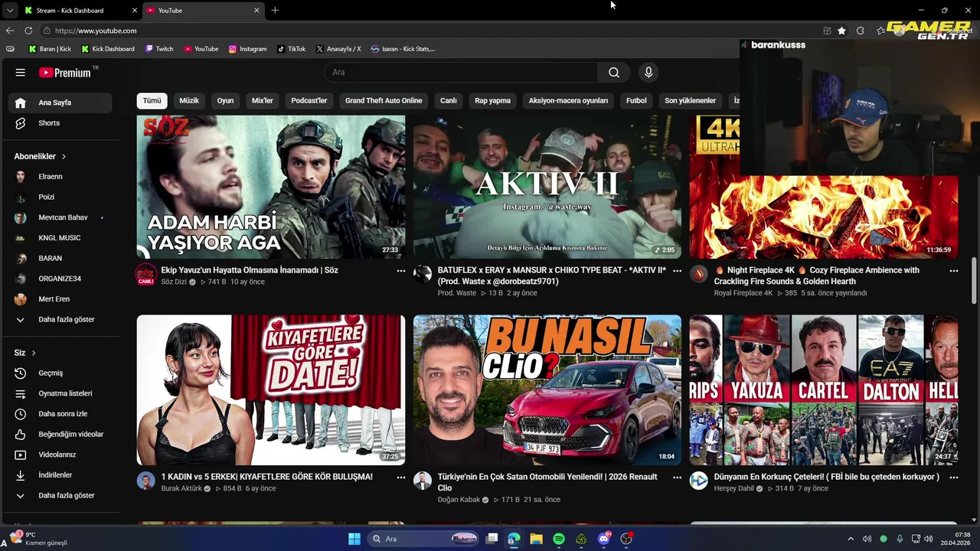Go back with browser back arrow

tap(10, 31)
